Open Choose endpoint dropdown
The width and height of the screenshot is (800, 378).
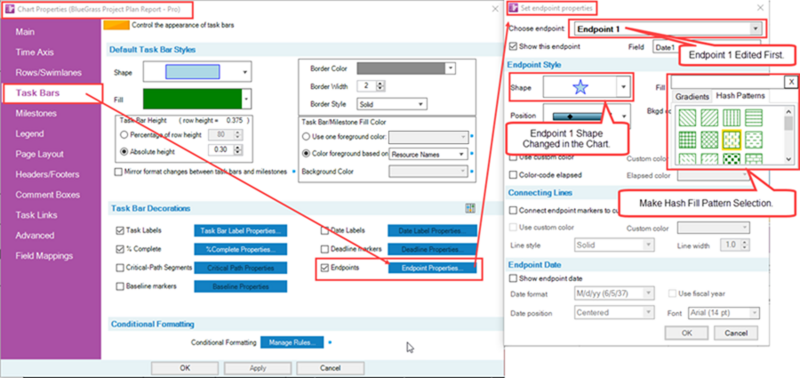pyautogui.click(x=755, y=29)
